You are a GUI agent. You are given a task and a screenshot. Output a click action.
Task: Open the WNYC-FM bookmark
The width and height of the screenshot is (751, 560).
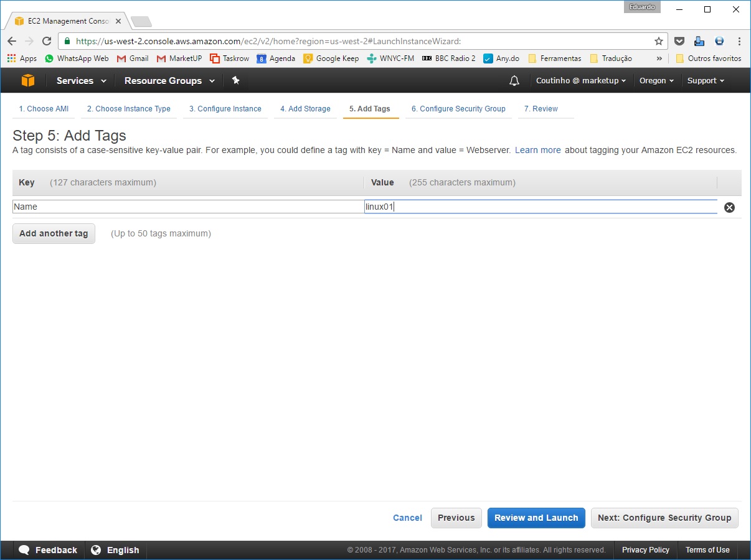click(x=390, y=58)
